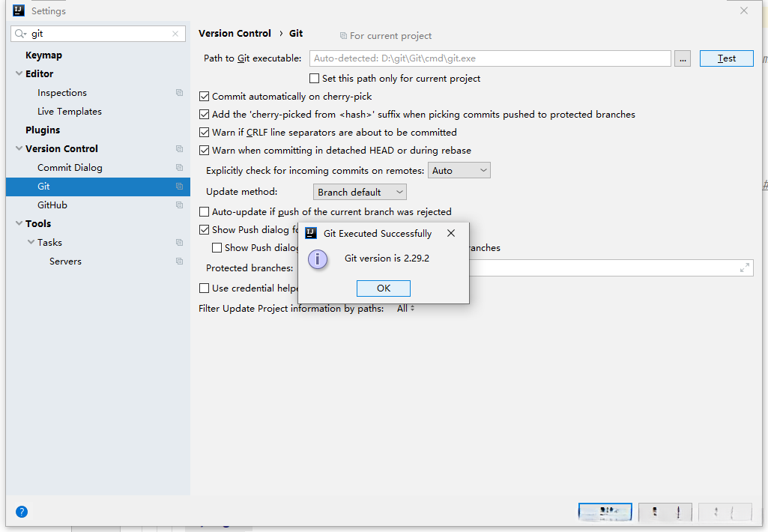
Task: Enable the 'Use credential helper' checkbox
Action: tap(205, 288)
